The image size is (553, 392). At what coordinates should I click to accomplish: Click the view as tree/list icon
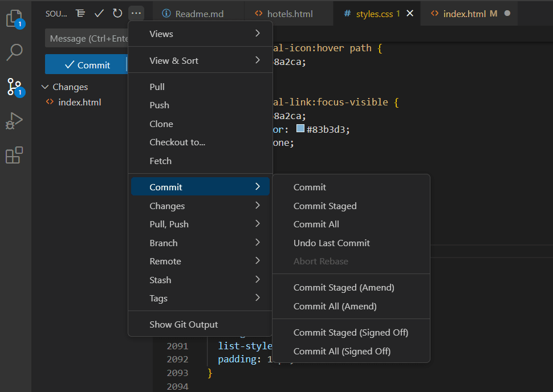click(81, 14)
